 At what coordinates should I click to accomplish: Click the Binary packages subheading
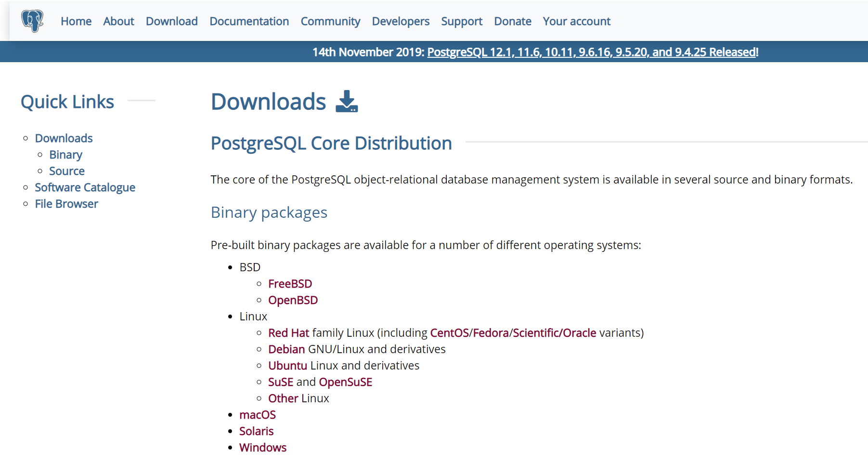[x=269, y=212]
